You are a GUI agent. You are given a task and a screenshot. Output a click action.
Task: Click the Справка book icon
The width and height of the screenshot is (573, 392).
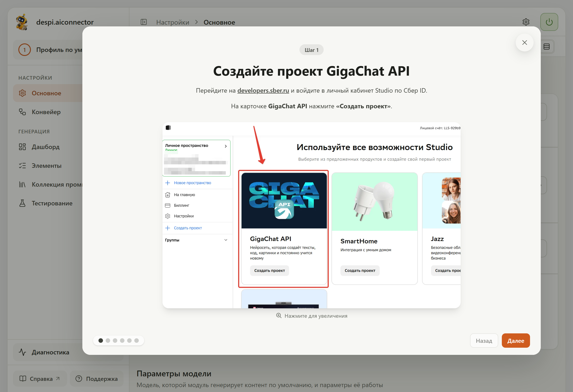point(23,378)
